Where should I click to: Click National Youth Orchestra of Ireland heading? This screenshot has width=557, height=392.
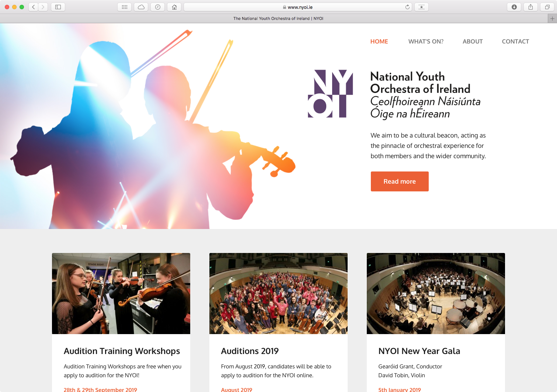point(420,83)
